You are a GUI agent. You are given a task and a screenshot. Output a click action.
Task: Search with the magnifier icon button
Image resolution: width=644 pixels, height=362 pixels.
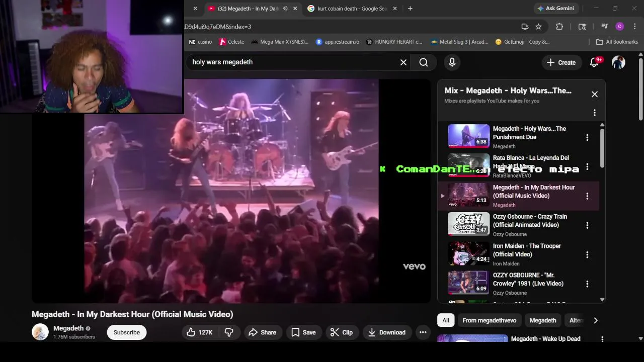tap(424, 62)
